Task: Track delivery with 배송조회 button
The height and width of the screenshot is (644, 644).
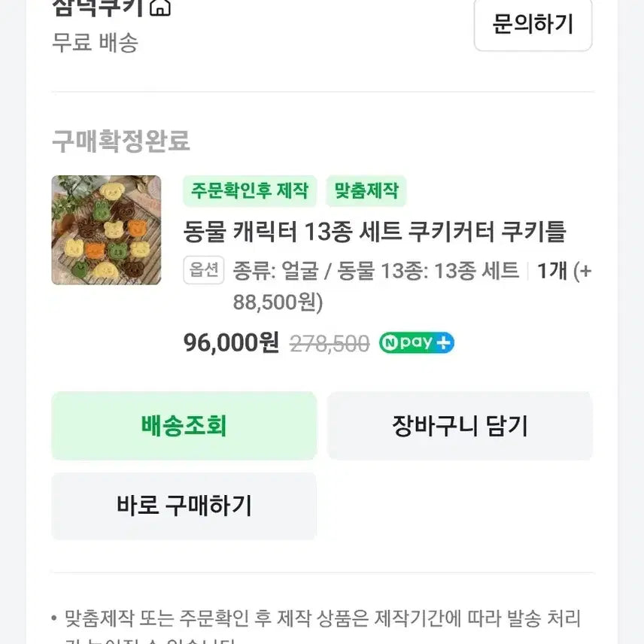Action: (184, 426)
